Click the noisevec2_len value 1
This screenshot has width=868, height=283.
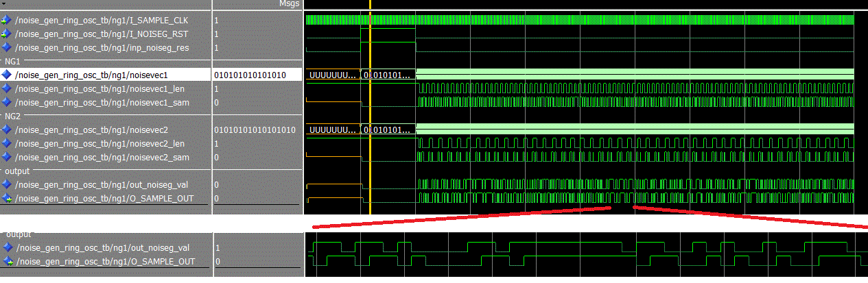click(x=217, y=143)
